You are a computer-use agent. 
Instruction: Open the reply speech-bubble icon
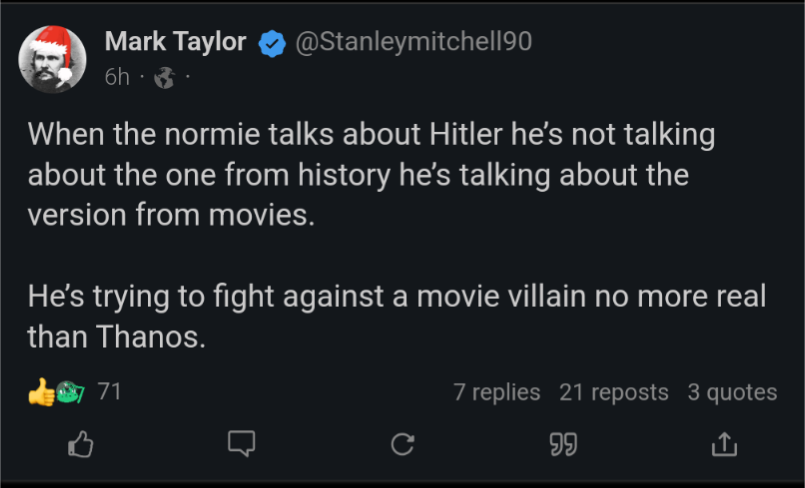click(x=241, y=444)
